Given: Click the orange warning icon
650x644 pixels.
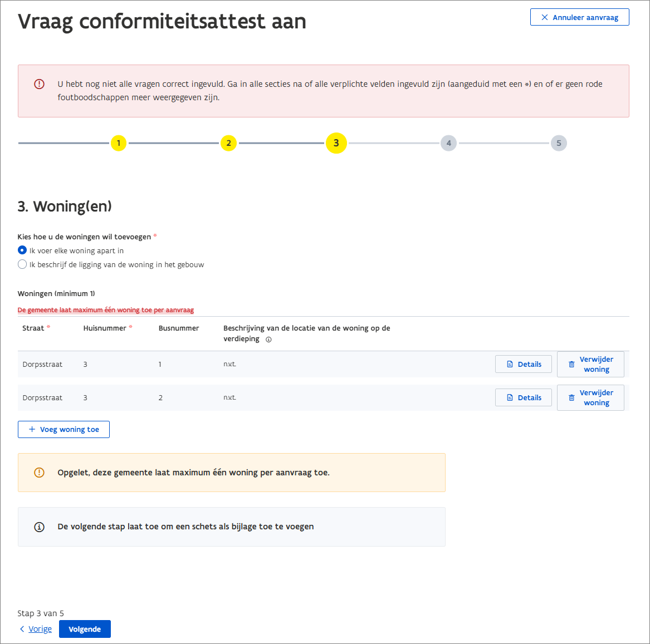Looking at the screenshot, I should click(x=39, y=473).
